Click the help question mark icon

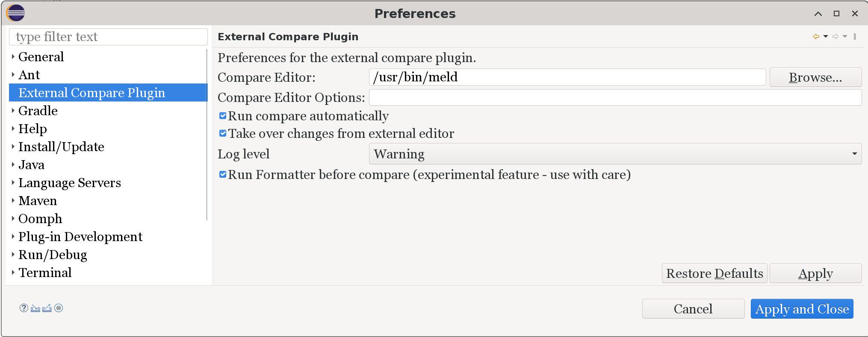[x=24, y=308]
